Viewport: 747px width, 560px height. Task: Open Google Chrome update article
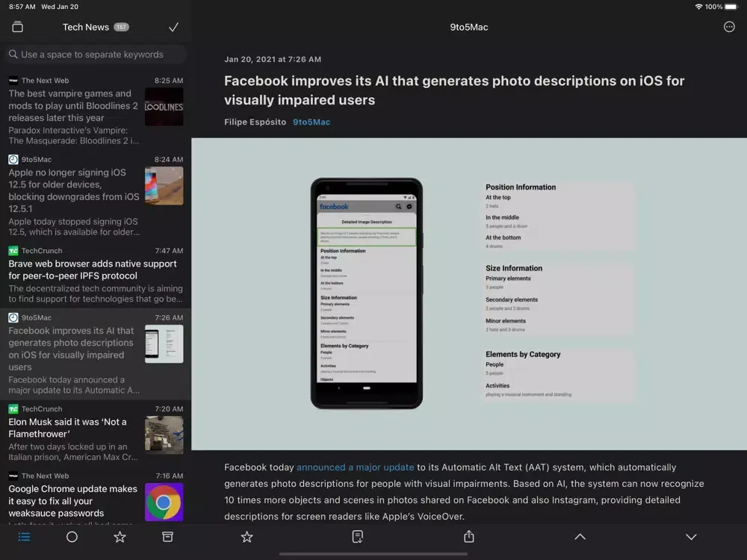coord(96,497)
